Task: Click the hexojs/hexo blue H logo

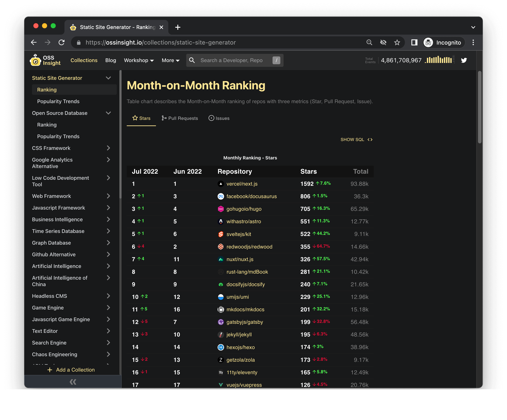Action: click(x=221, y=347)
